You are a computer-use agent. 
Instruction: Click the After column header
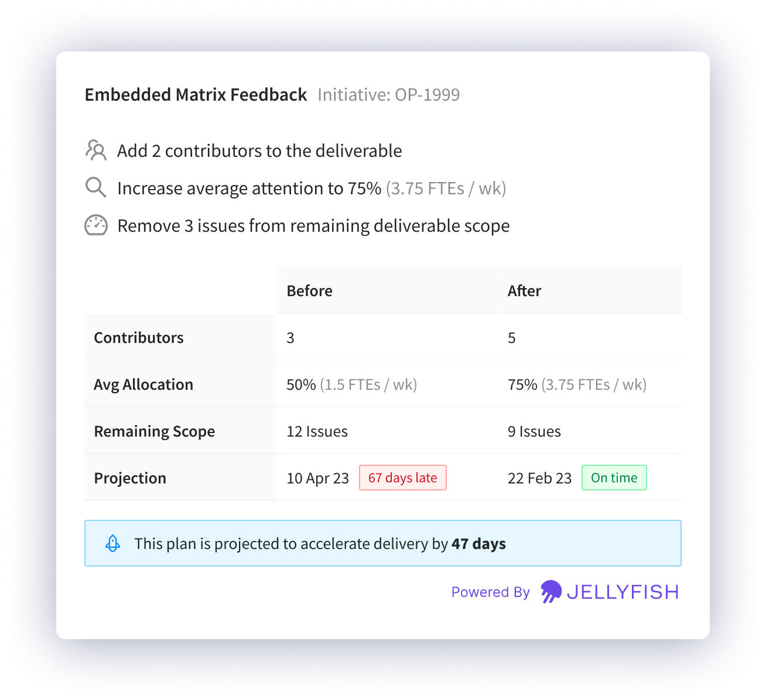tap(524, 291)
